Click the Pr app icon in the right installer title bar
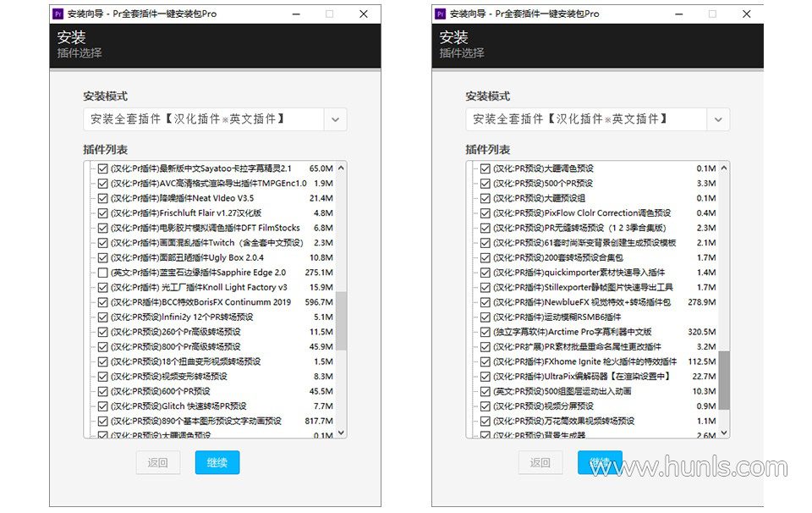Screen dimensions: 812x513 pyautogui.click(x=440, y=14)
